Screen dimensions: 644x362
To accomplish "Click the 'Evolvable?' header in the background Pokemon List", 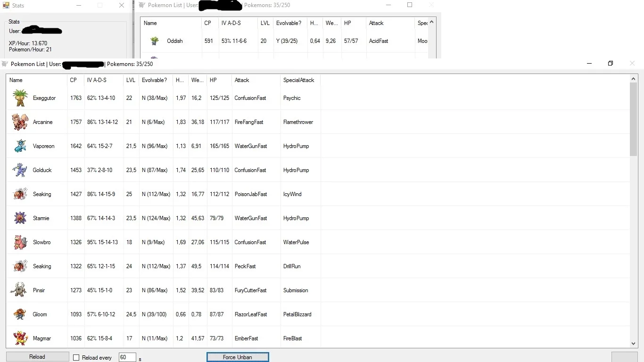I will (x=290, y=23).
